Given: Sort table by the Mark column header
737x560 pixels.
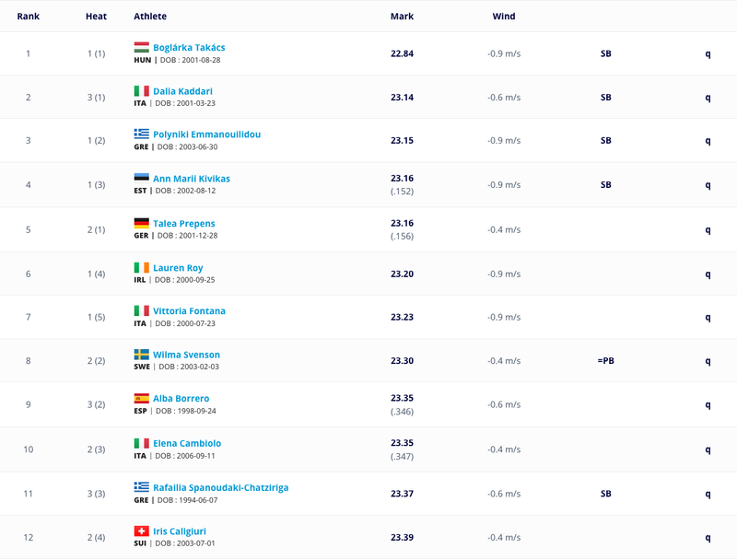Looking at the screenshot, I should pyautogui.click(x=402, y=16).
